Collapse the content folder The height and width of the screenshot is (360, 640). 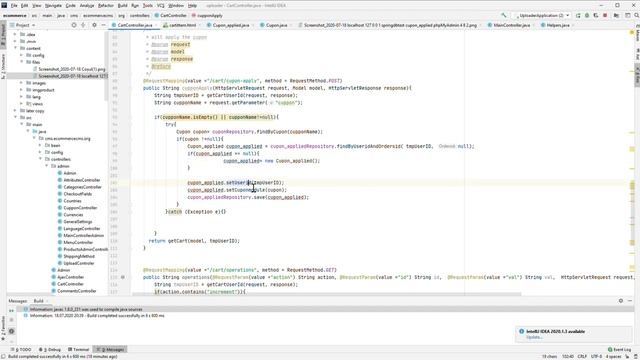pos(16,48)
